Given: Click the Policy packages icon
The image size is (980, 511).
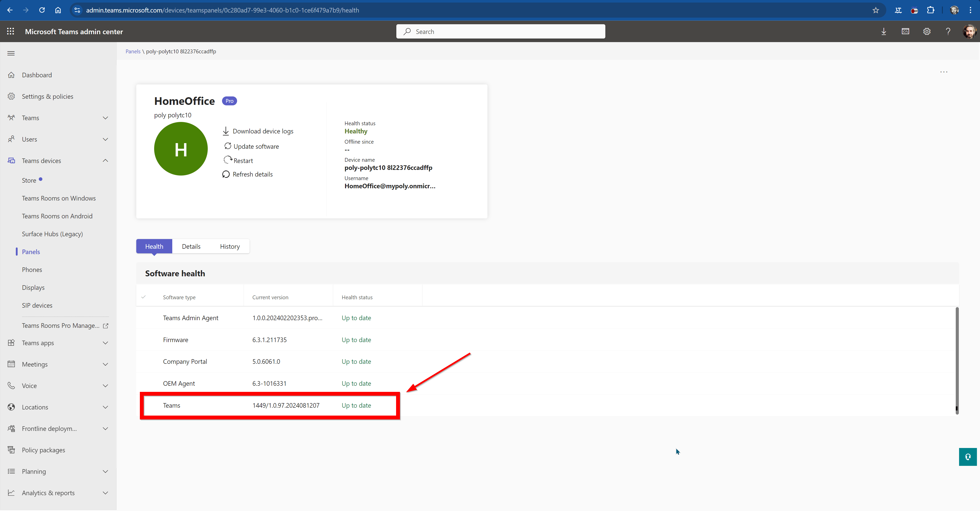Looking at the screenshot, I should (11, 450).
